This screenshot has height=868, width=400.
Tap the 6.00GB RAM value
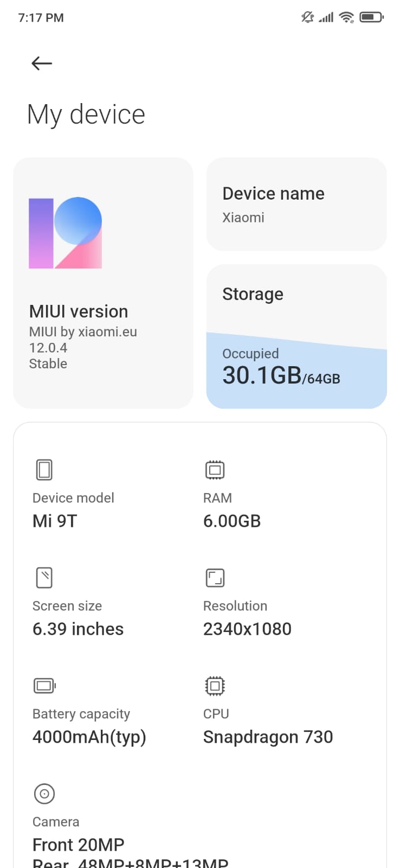tap(232, 521)
